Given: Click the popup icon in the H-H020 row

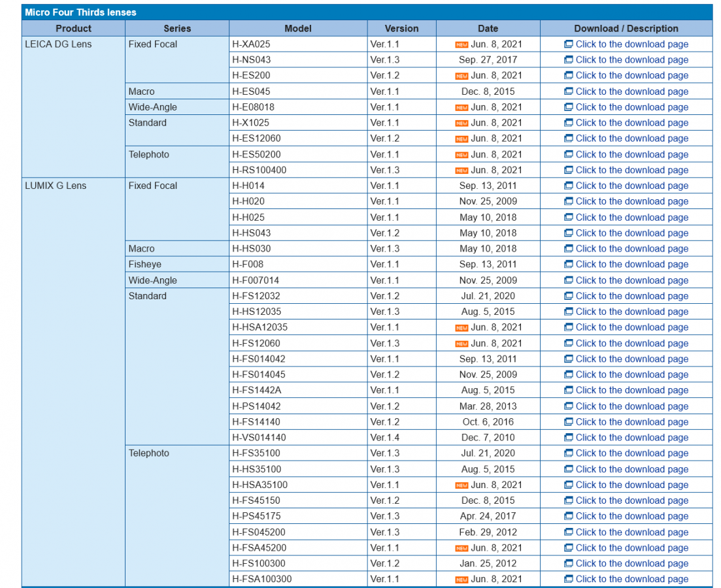Looking at the screenshot, I should click(568, 201).
